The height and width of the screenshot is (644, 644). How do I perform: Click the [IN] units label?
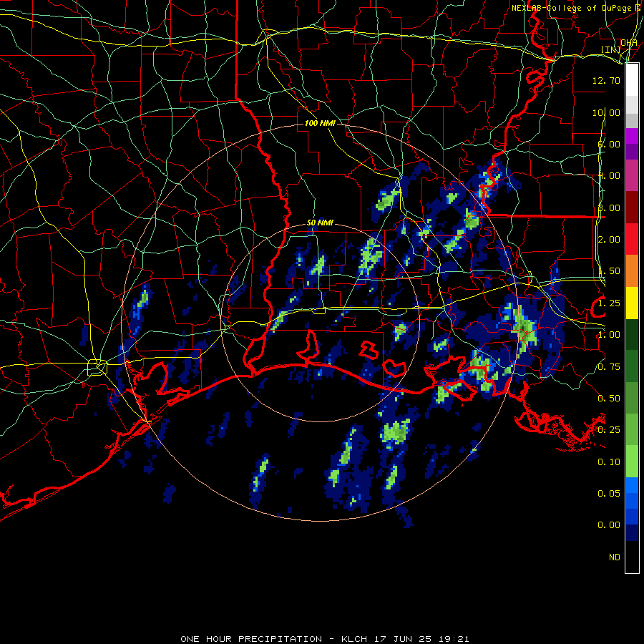coord(610,49)
